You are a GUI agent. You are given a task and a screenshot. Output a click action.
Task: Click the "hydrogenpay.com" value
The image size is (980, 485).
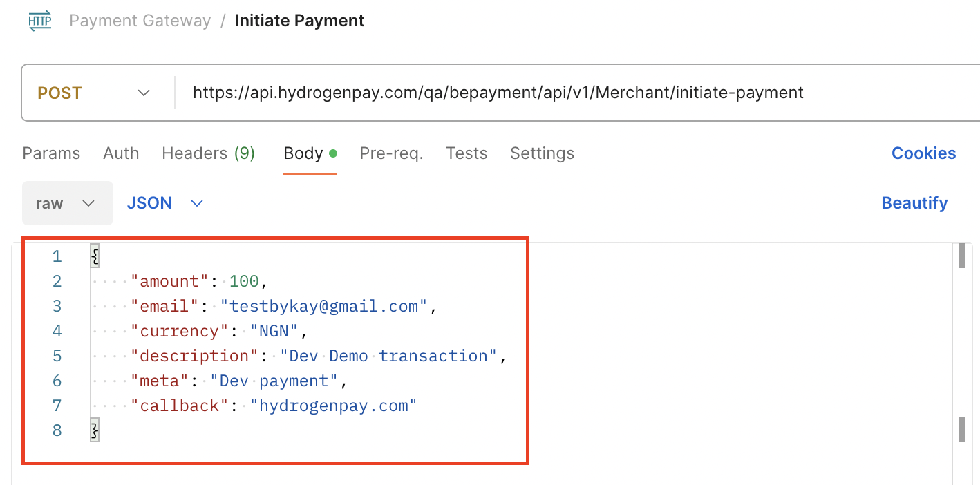(334, 406)
